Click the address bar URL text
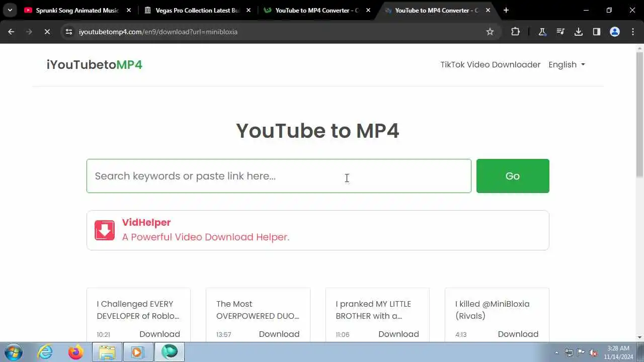Viewport: 644px width, 362px height. (158, 32)
